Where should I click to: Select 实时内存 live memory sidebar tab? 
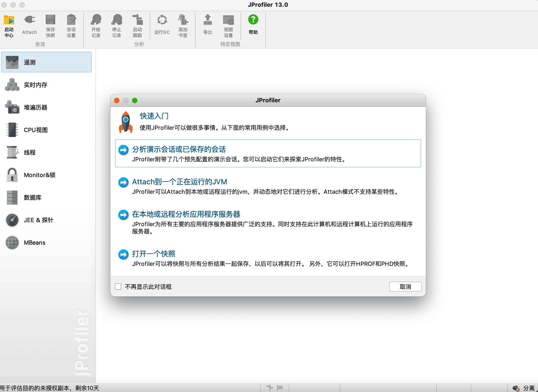(36, 85)
